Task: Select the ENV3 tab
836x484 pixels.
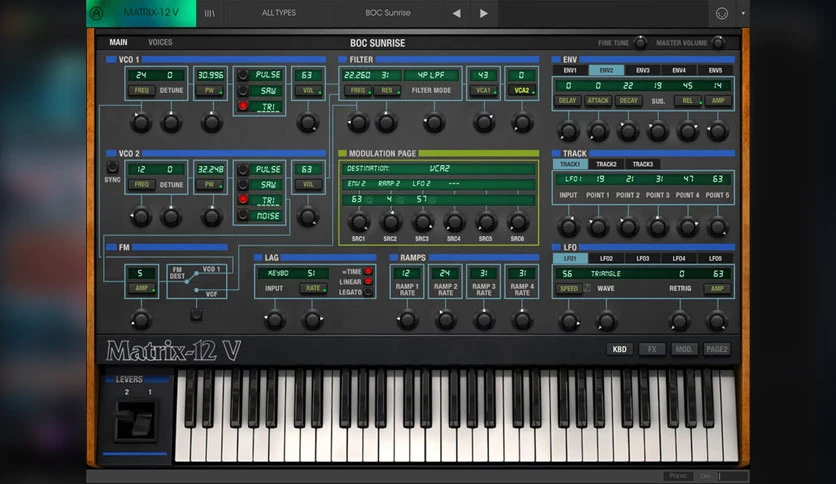Action: [642, 70]
